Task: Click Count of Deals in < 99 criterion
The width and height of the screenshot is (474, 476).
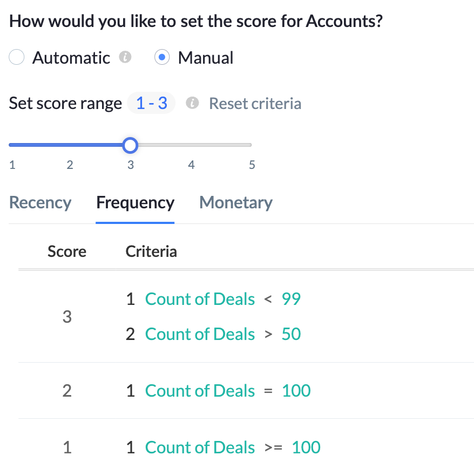Action: click(x=200, y=299)
